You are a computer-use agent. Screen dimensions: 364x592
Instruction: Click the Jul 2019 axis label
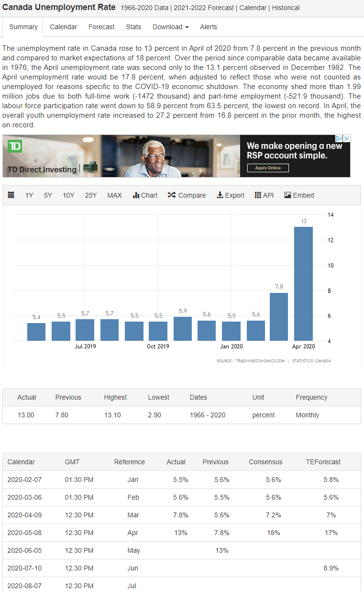[x=85, y=346]
